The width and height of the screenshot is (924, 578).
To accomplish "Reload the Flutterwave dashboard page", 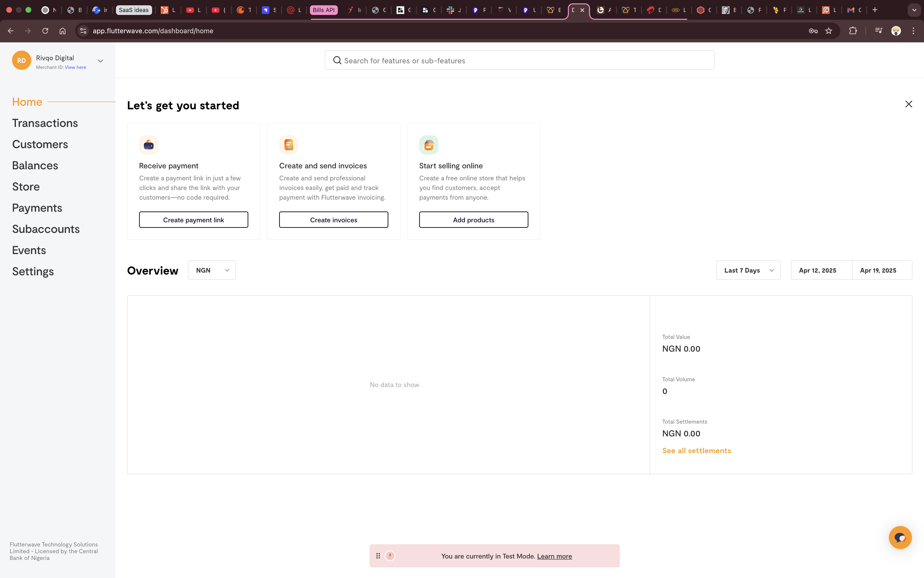I will (x=45, y=31).
